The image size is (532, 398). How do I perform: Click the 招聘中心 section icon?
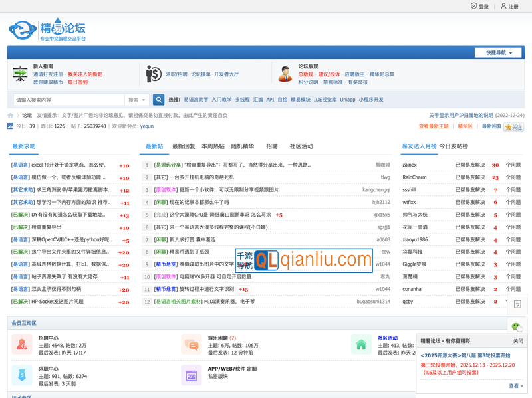point(22,345)
